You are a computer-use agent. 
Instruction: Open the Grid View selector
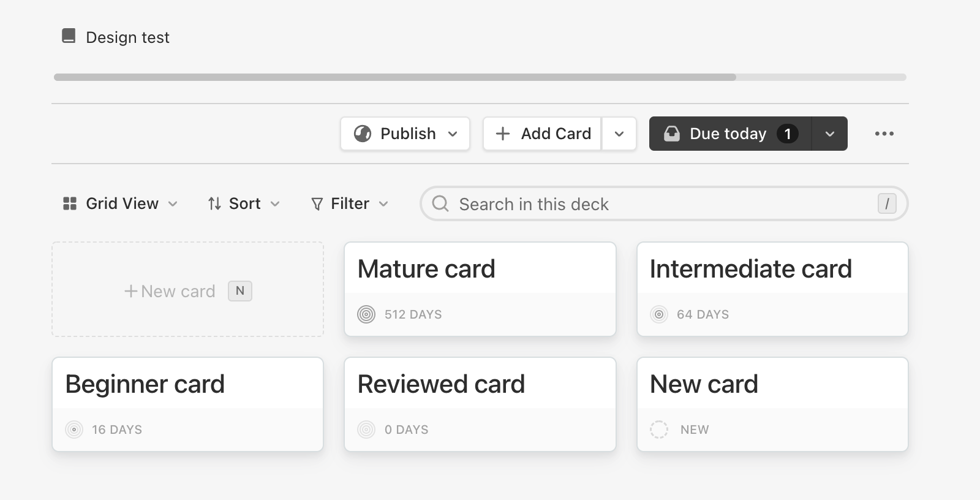click(x=120, y=203)
